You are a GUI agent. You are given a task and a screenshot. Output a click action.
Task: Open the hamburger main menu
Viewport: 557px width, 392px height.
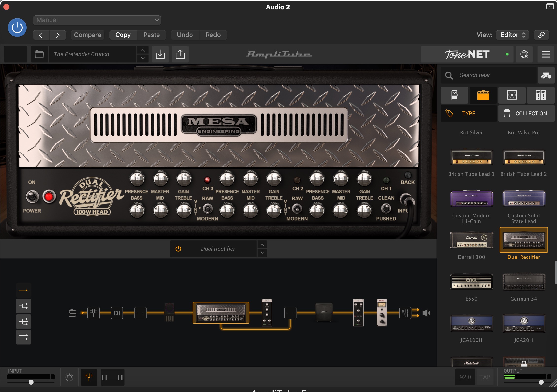(x=546, y=54)
